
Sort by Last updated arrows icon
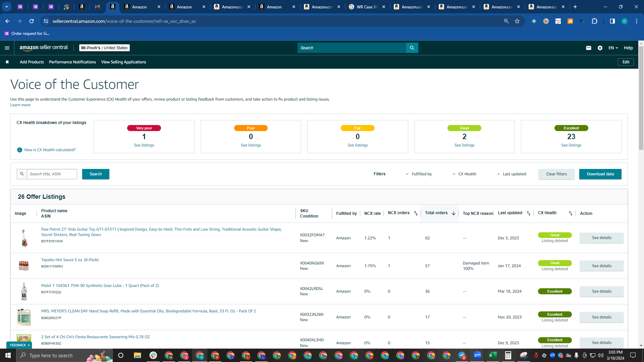529,213
